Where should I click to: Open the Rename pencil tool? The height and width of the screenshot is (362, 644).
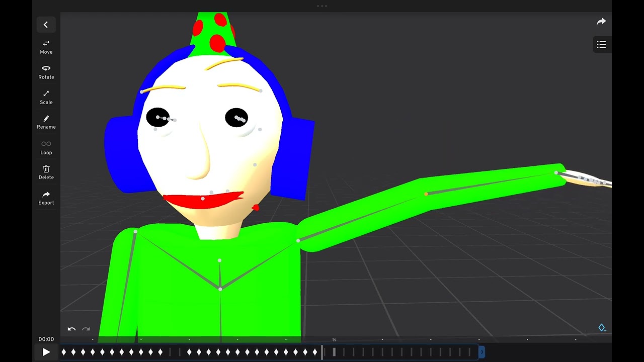[x=46, y=122]
